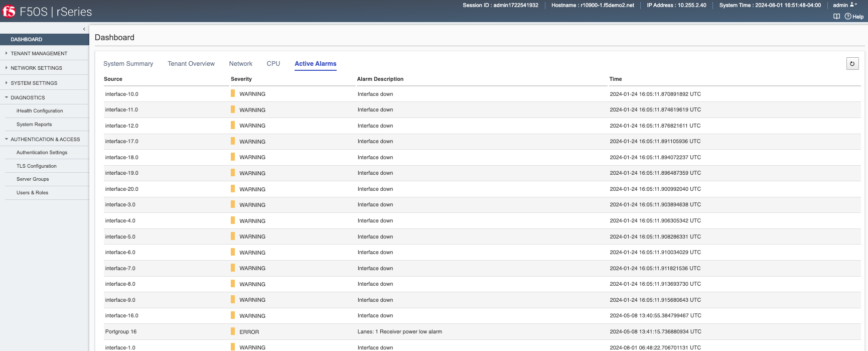
Task: Collapse the Authentication & Access section
Action: point(45,139)
